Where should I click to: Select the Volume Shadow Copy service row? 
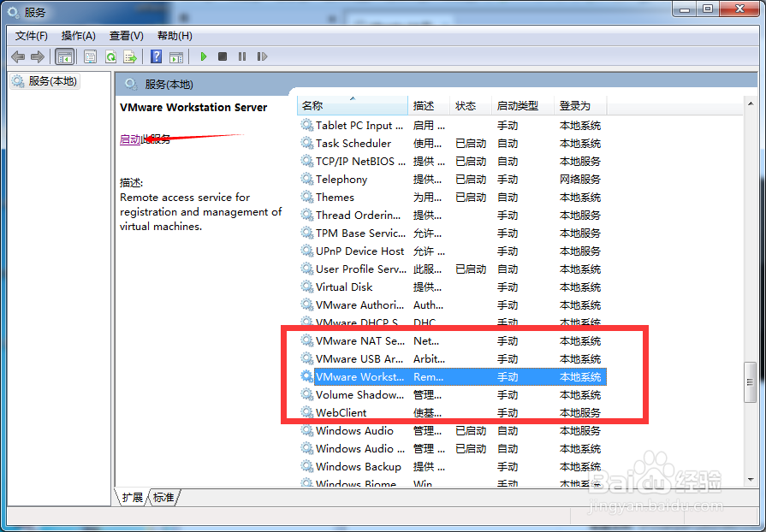453,395
